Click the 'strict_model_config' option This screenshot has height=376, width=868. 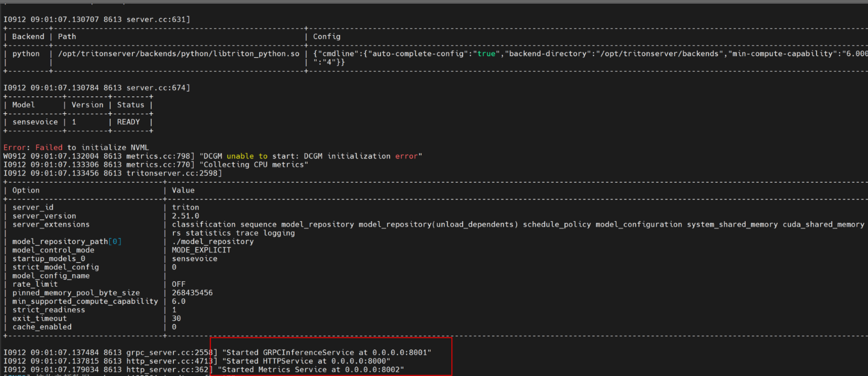click(x=55, y=267)
